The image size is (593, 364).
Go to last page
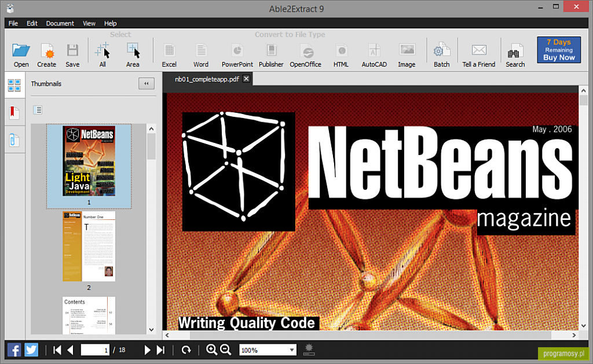(x=161, y=350)
